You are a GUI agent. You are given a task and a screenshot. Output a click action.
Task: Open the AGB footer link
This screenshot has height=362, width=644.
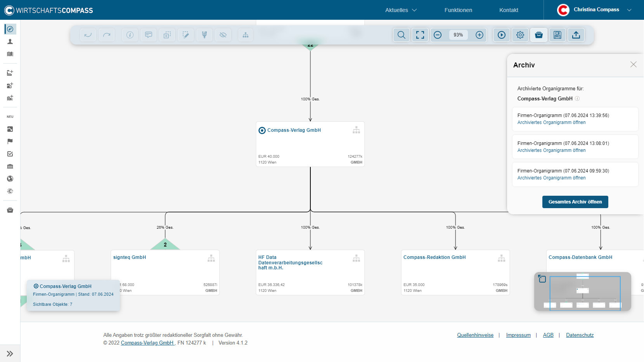pos(548,335)
